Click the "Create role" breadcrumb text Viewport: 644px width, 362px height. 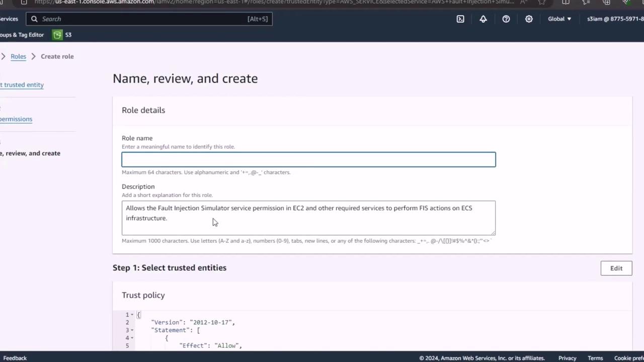pos(57,56)
